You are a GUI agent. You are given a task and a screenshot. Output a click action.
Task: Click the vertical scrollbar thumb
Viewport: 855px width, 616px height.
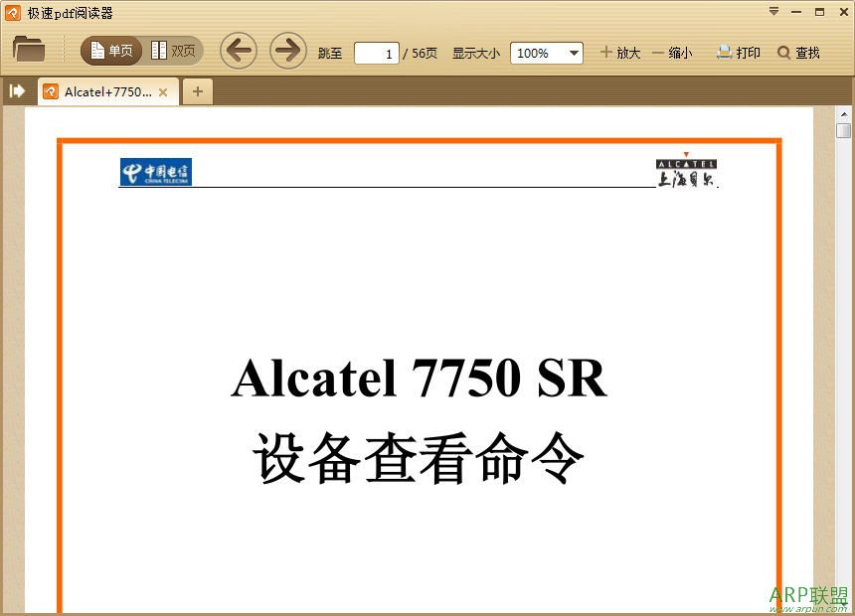pos(843,129)
